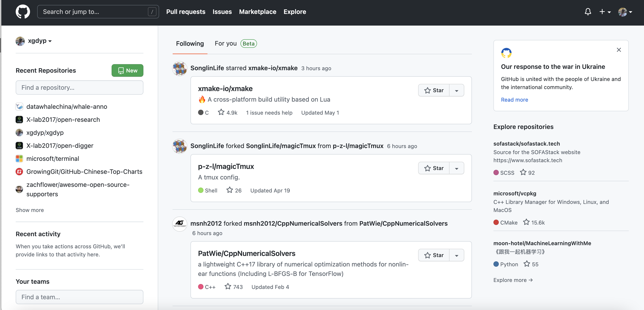Click the GrowingGit repository avatar icon

click(19, 172)
